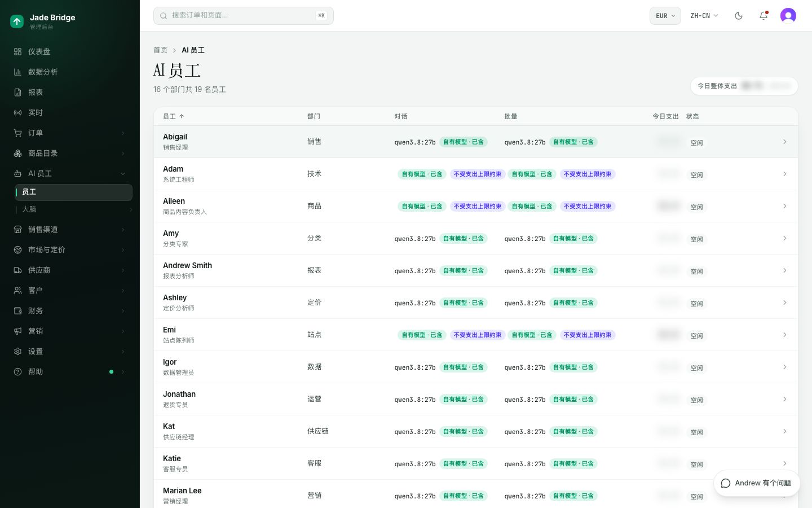This screenshot has width=812, height=508.
Task: Click the 供应商 truck icon
Action: [17, 270]
